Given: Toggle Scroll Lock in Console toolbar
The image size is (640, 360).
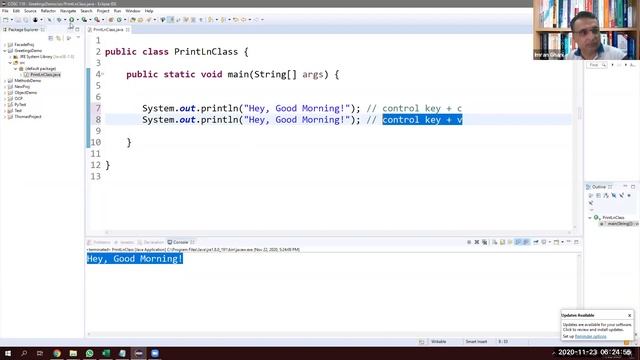Looking at the screenshot, I should click(x=502, y=242).
